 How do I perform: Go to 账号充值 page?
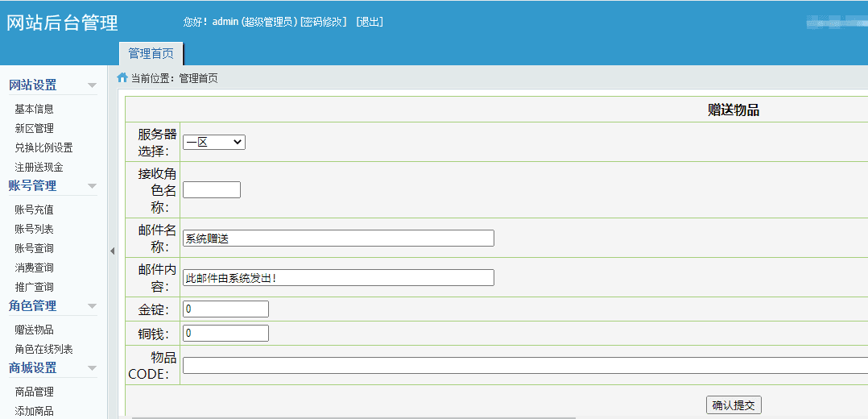(x=34, y=209)
